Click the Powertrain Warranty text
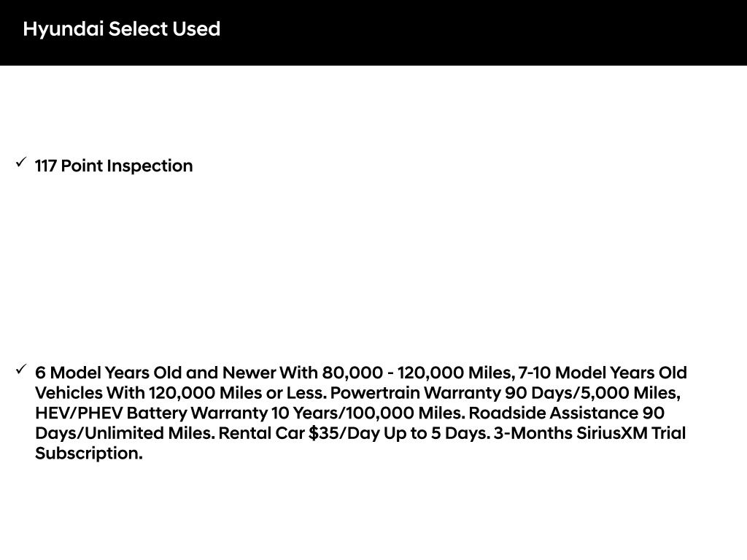 (415, 394)
